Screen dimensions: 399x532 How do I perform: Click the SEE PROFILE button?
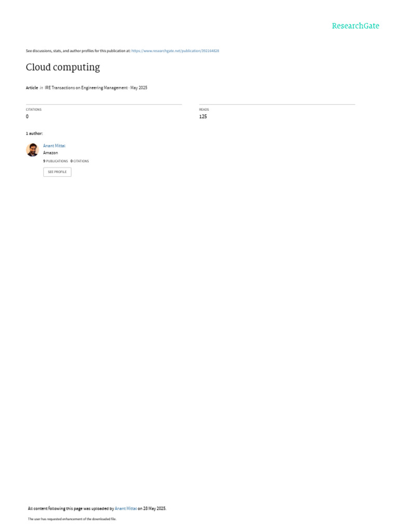[x=57, y=172]
